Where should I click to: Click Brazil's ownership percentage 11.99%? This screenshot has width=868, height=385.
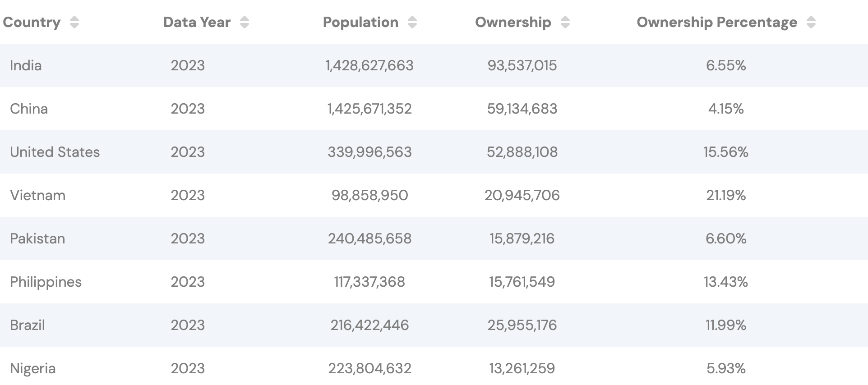(725, 325)
